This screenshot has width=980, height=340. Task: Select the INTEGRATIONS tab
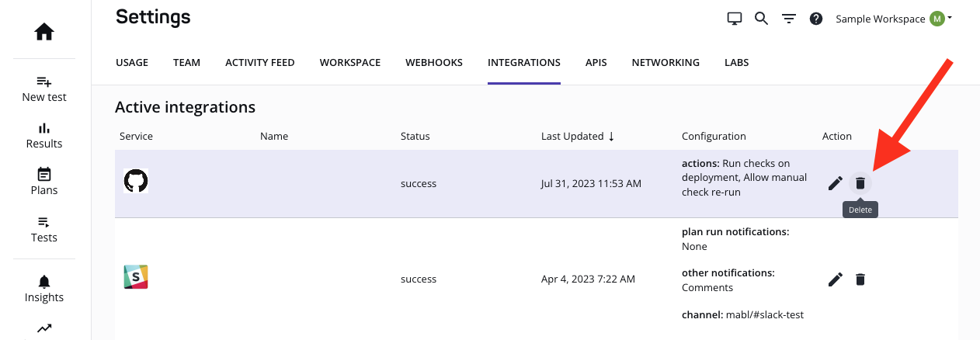[524, 63]
